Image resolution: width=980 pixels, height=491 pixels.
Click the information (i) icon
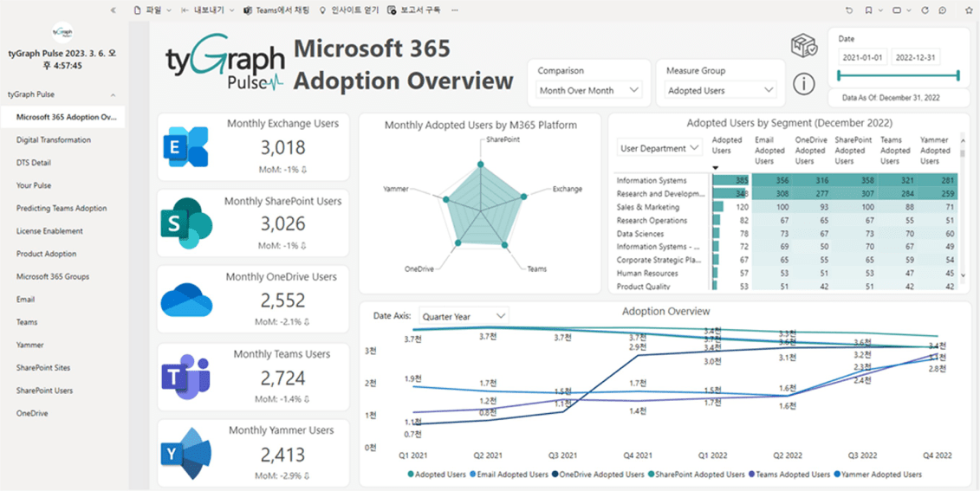[x=805, y=83]
